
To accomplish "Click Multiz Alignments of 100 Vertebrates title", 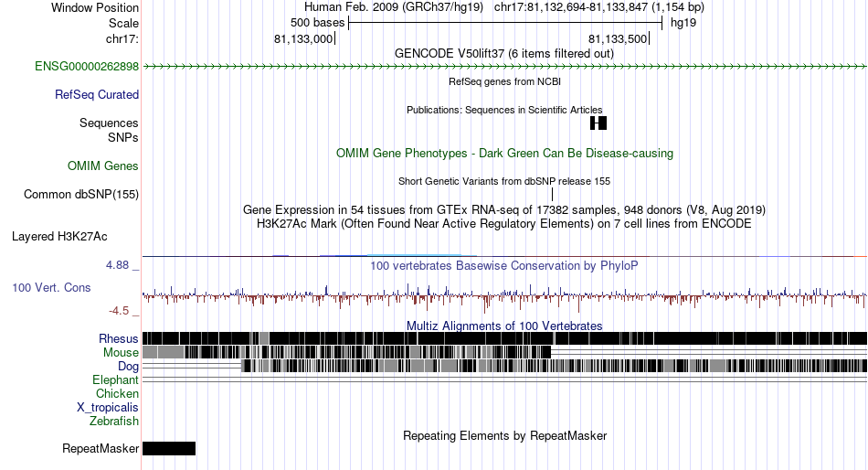I will (504, 326).
